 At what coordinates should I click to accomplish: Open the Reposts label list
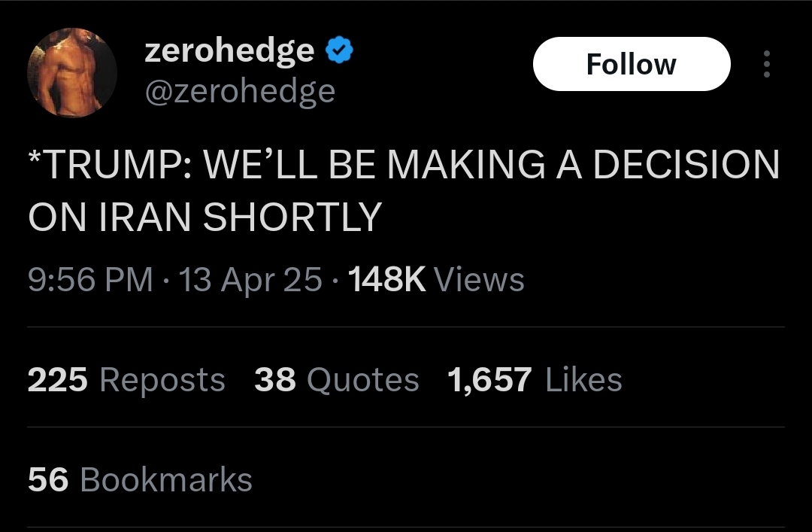pos(162,380)
